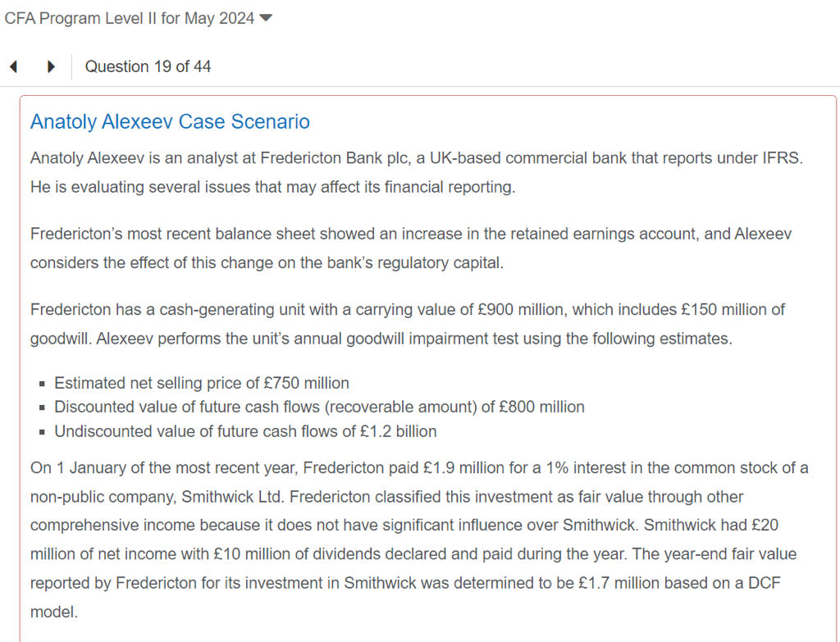Click the bullet marker before 'Undiscounted value of future'

click(42, 431)
